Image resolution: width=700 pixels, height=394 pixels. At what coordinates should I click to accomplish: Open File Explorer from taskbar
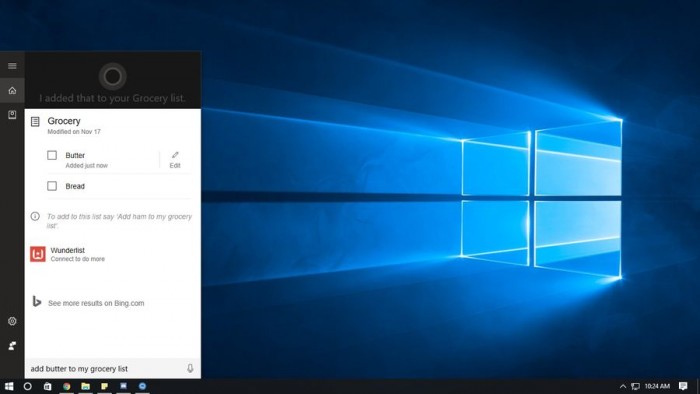coord(86,386)
